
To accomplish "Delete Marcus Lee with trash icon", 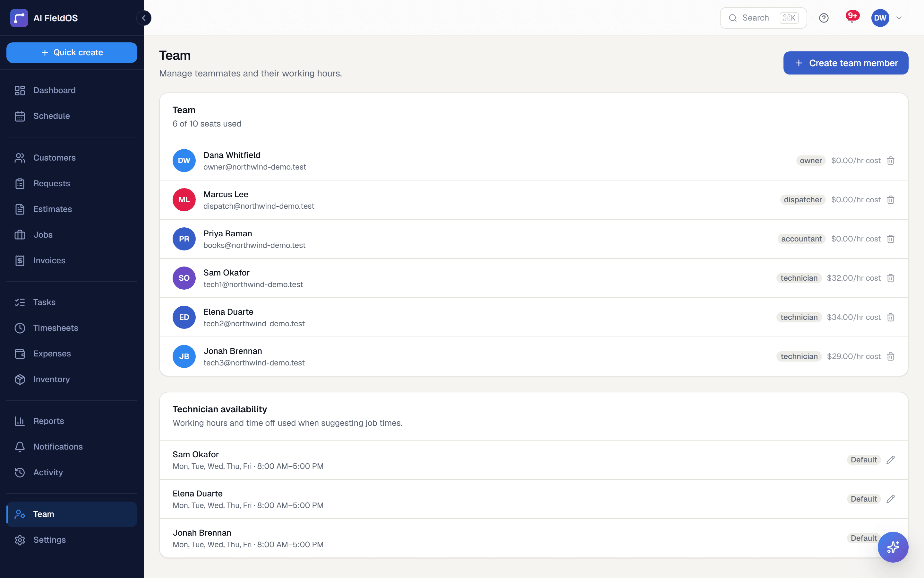I will click(890, 199).
